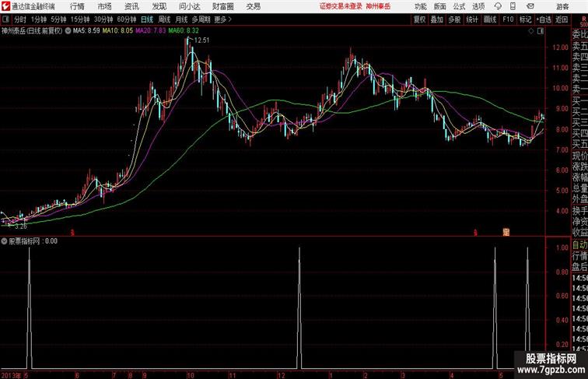The width and height of the screenshot is (588, 379).
Task: Open the 选项 menu
Action: 478,6
